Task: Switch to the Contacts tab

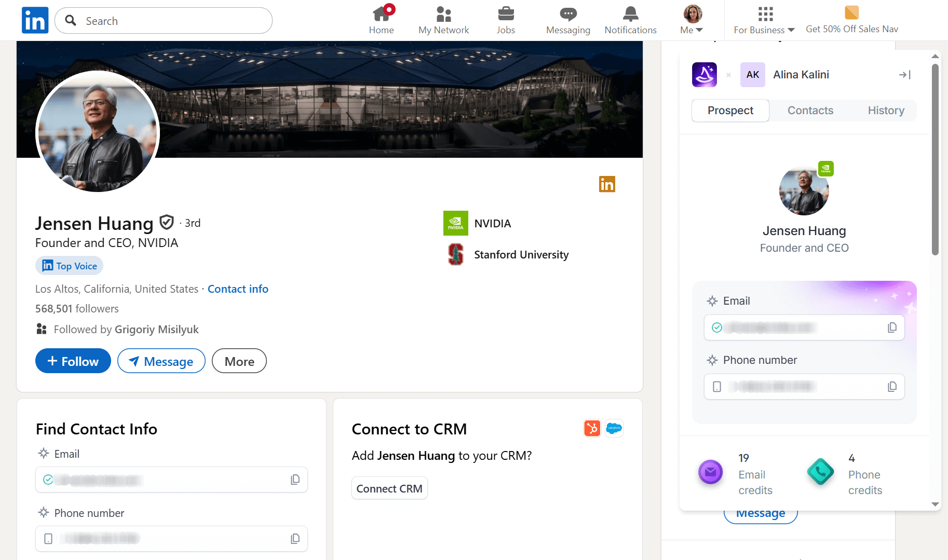Action: (810, 111)
